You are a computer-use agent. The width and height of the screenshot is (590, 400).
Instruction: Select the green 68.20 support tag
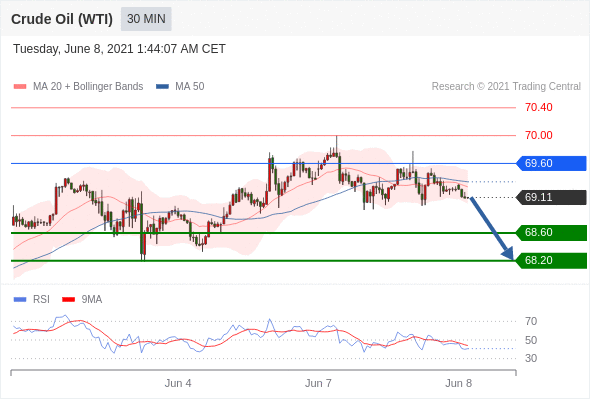pyautogui.click(x=552, y=260)
